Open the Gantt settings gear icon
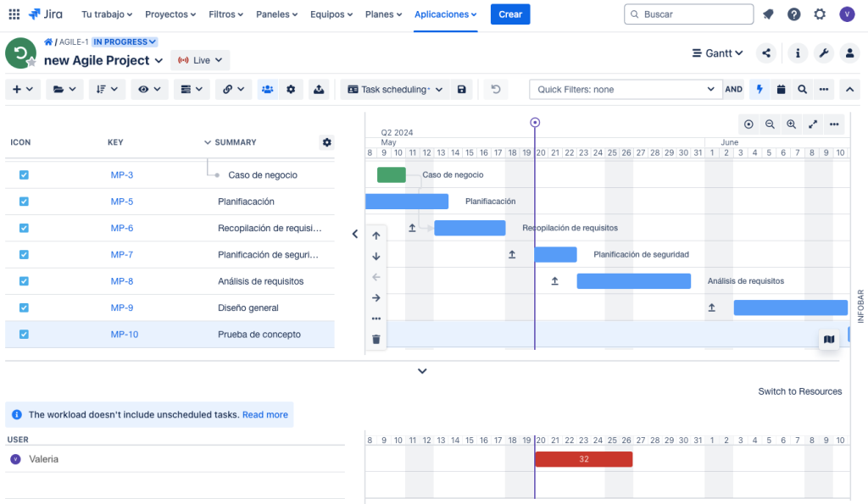The height and width of the screenshot is (504, 868). tap(292, 89)
